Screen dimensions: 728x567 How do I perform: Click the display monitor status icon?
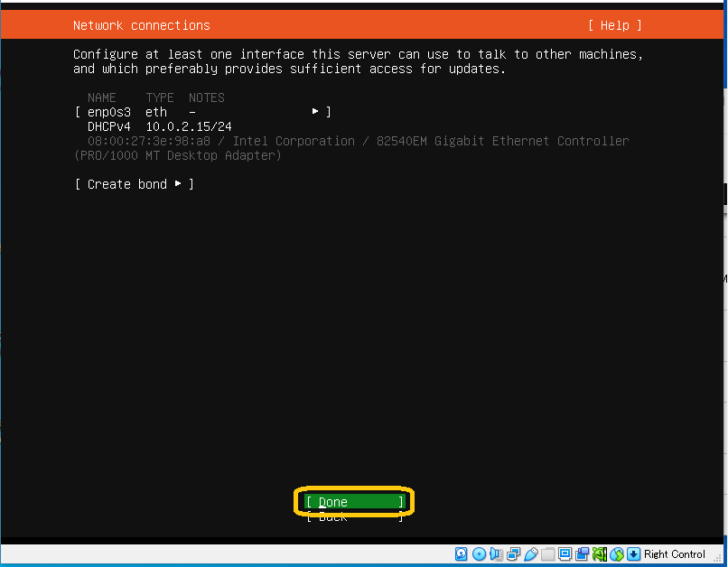coord(565,554)
